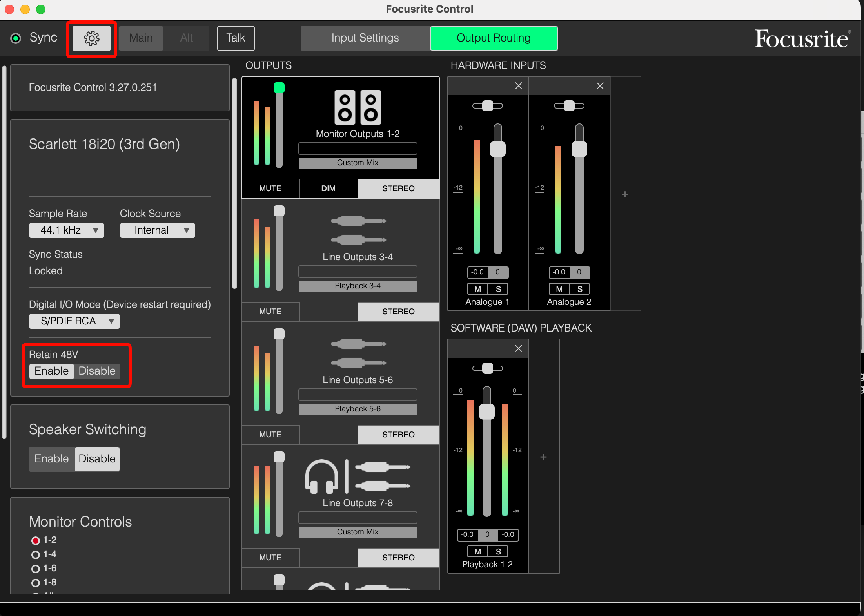The height and width of the screenshot is (616, 864).
Task: Click the Monitor Outputs 1-2 speaker icon
Action: 358,107
